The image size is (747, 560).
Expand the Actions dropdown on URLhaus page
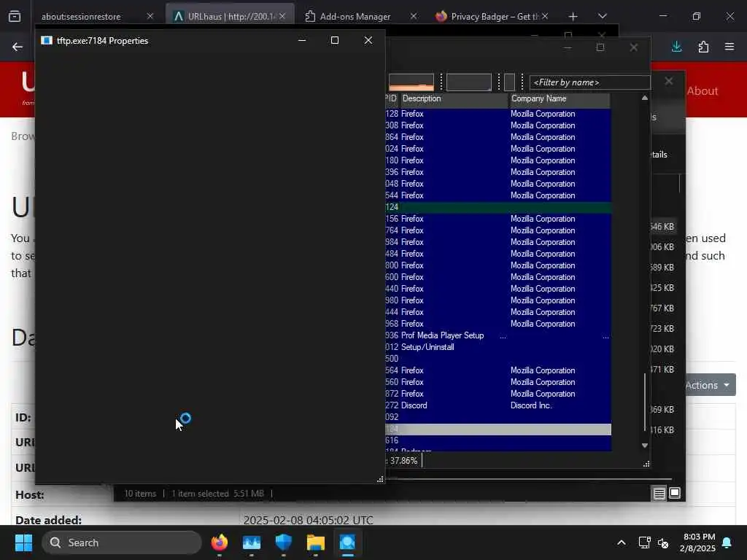point(711,385)
